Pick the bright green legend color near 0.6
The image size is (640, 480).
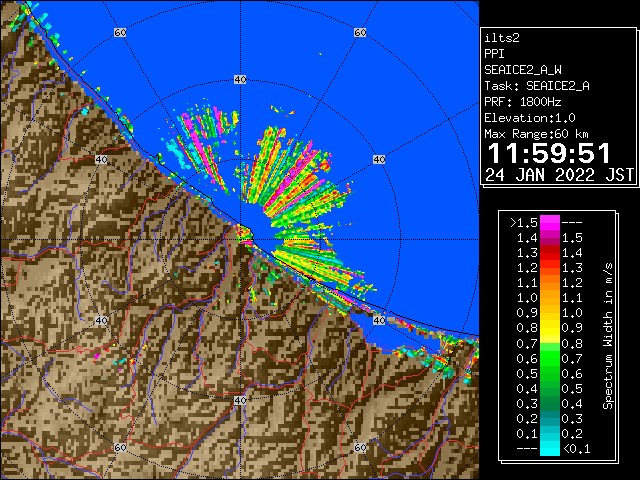[549, 358]
